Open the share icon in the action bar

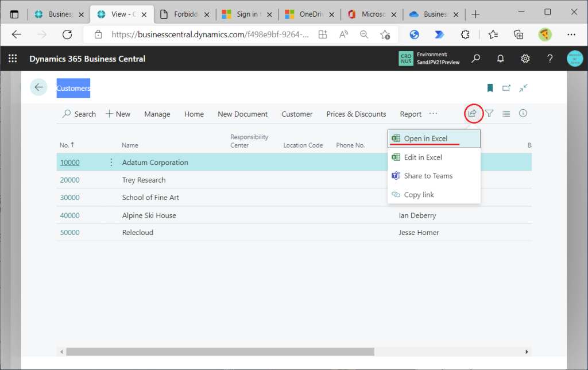pyautogui.click(x=473, y=113)
